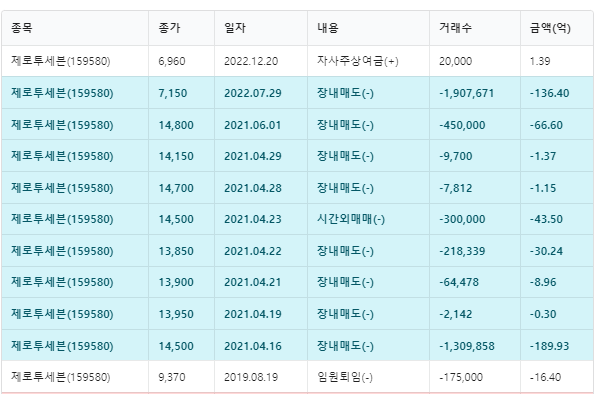Open 제로투세븐 link in 2021.04.19 row
The height and width of the screenshot is (394, 599).
pyautogui.click(x=62, y=315)
